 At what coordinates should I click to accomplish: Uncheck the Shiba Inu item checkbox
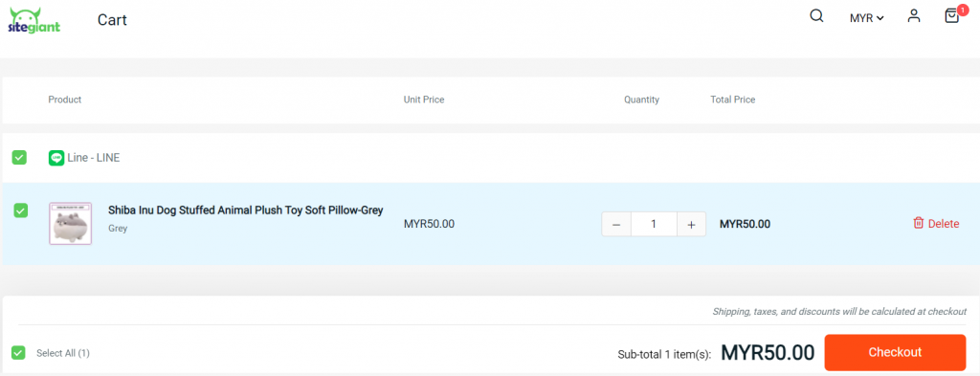pyautogui.click(x=21, y=211)
